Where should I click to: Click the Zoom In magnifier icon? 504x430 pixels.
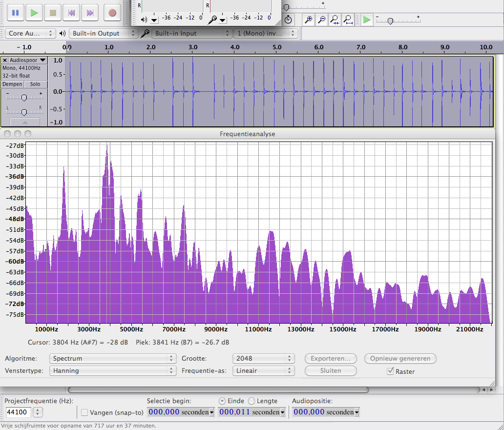click(x=308, y=20)
